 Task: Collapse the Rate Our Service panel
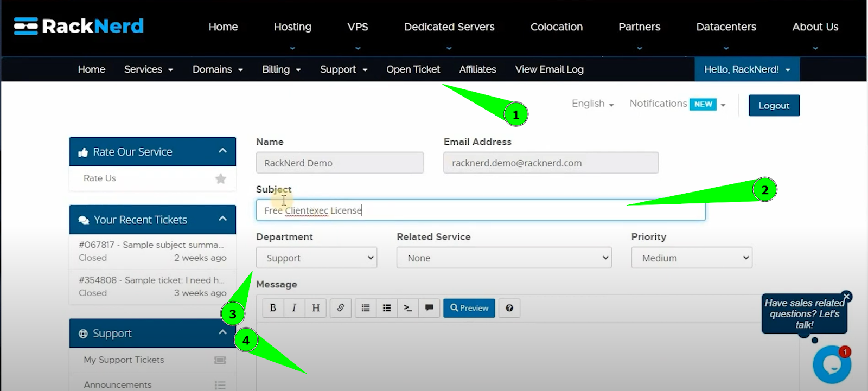222,151
